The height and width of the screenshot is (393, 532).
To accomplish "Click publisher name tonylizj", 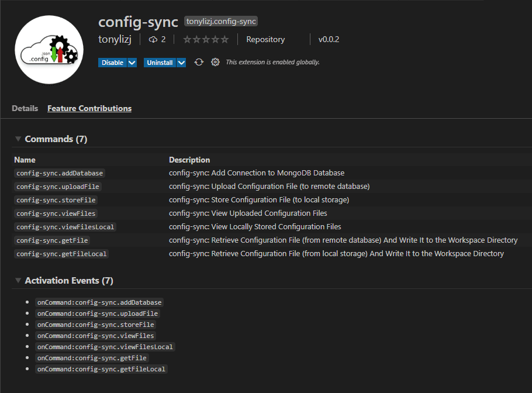I will (115, 39).
